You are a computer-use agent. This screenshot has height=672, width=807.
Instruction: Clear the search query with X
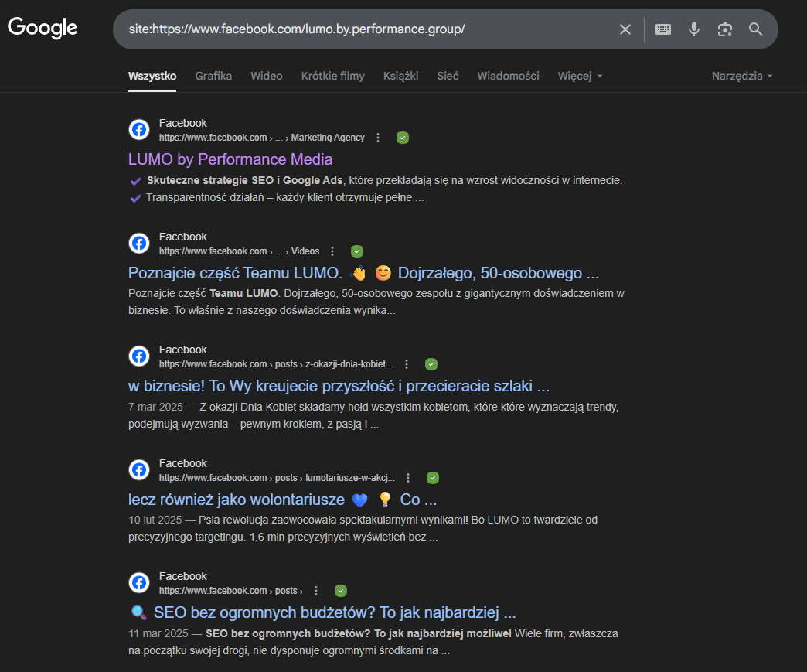point(625,29)
